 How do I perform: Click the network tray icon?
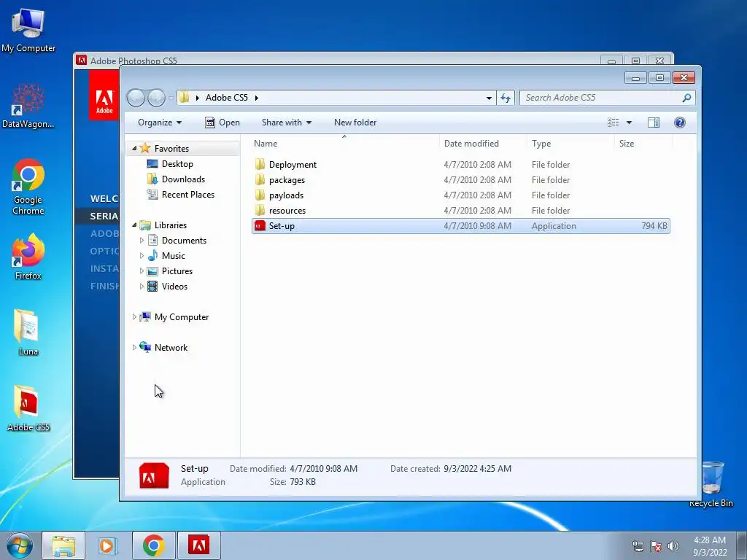pyautogui.click(x=638, y=546)
